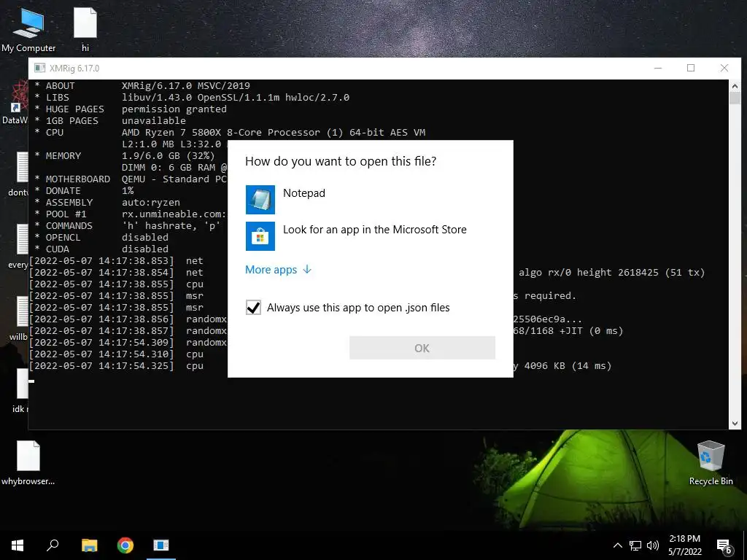Switch to XMRig taskbar window
Image resolution: width=747 pixels, height=560 pixels.
(161, 545)
